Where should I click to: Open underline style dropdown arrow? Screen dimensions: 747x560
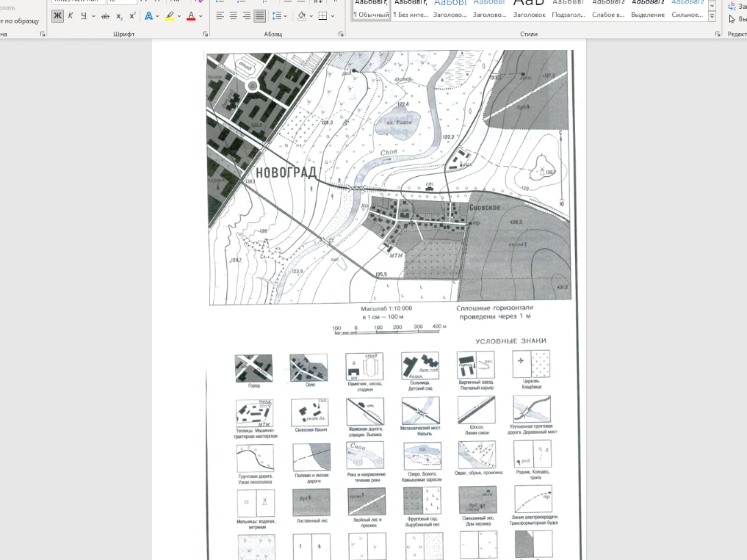coord(93,15)
